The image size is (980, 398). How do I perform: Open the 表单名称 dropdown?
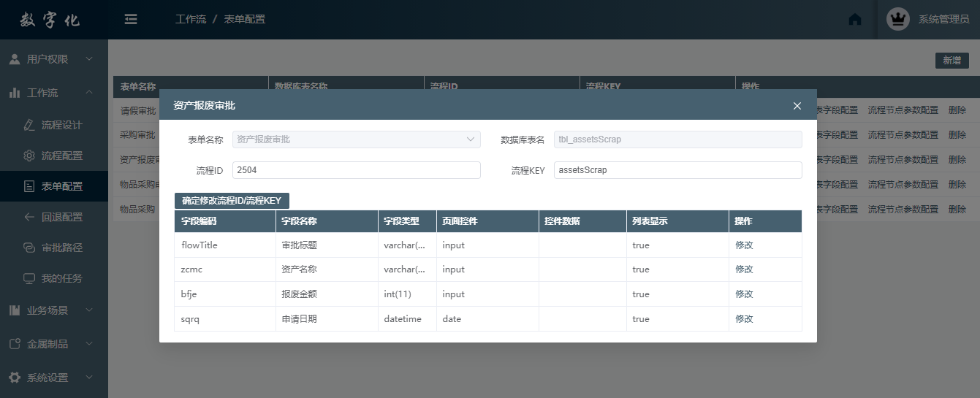pyautogui.click(x=356, y=139)
